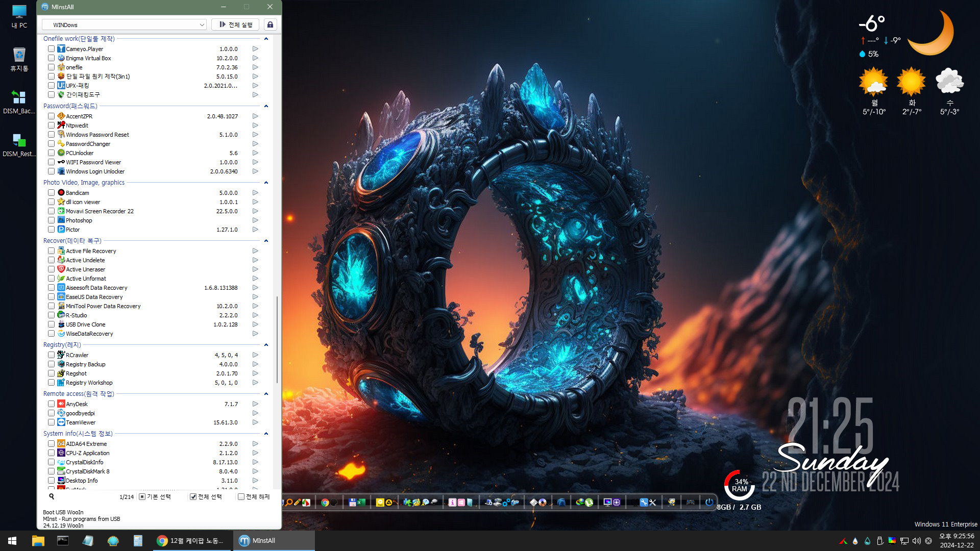Click the volume icon in the system tray
980x551 pixels.
tap(916, 541)
